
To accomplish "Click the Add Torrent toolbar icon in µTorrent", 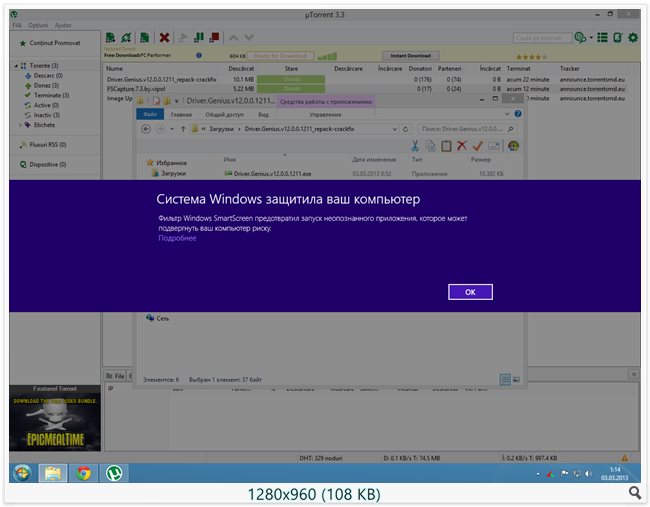I will pos(110,38).
